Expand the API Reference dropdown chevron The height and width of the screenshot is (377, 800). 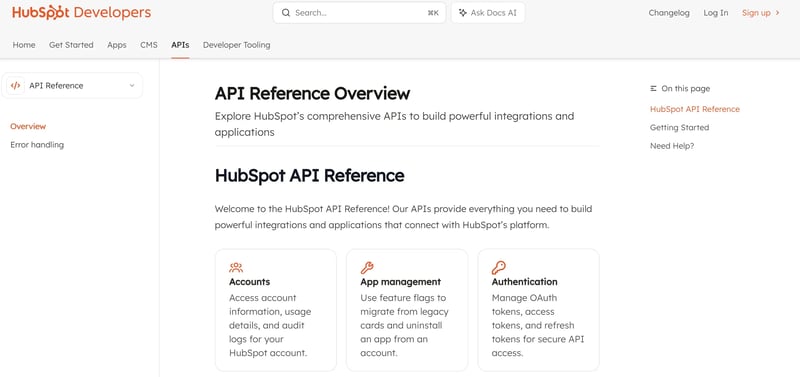pos(132,86)
